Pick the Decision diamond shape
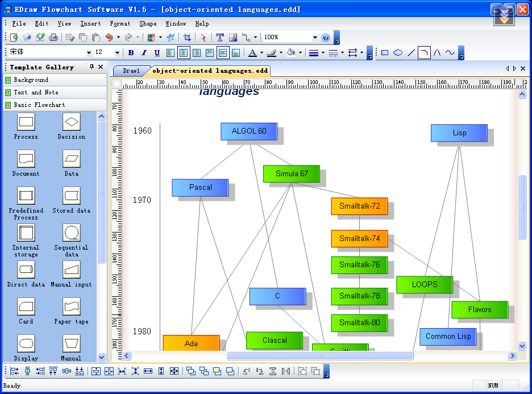The height and width of the screenshot is (394, 532). pyautogui.click(x=71, y=122)
